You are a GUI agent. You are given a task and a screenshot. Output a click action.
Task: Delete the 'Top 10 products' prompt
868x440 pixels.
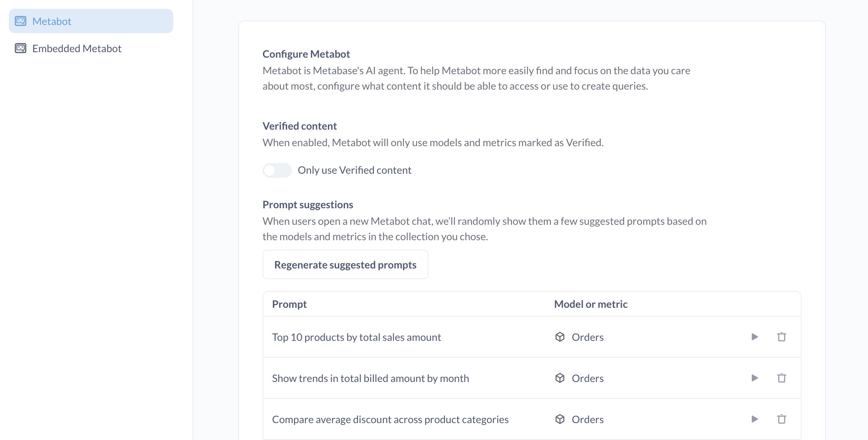[x=781, y=337]
